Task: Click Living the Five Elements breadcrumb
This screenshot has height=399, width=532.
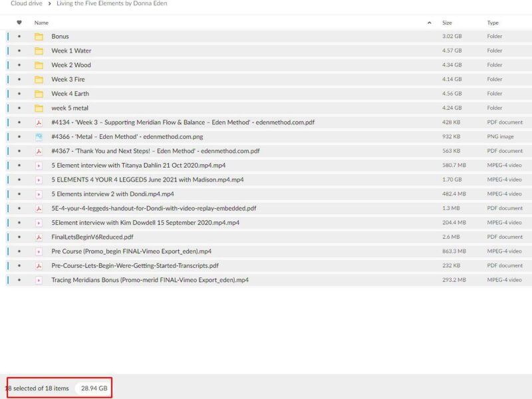Action: (x=112, y=4)
